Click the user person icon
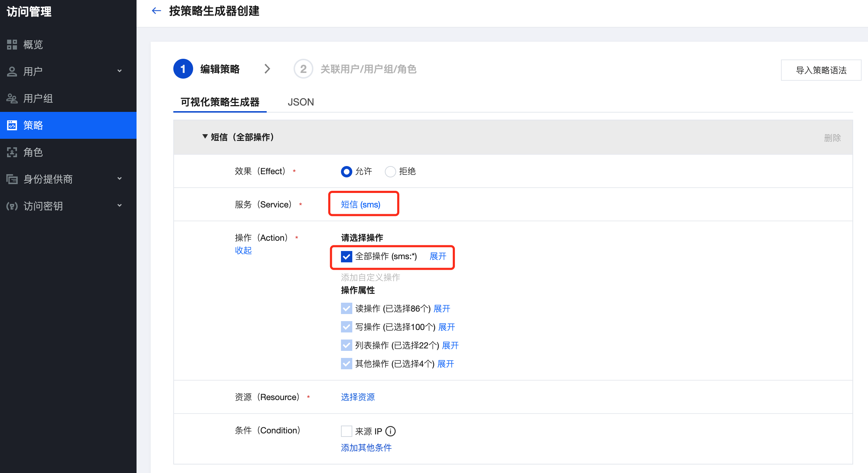Viewport: 868px width, 473px height. 12,72
